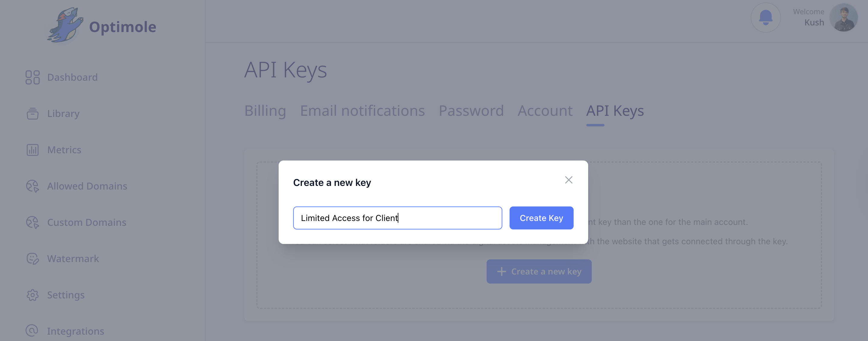Click the Settings gear icon

click(33, 295)
